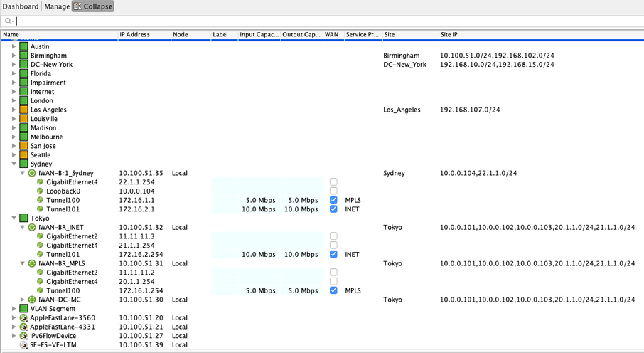Click Tunnel100 5.0 Mbps input capacity for Sydney
This screenshot has width=644, height=353.
pyautogui.click(x=260, y=201)
